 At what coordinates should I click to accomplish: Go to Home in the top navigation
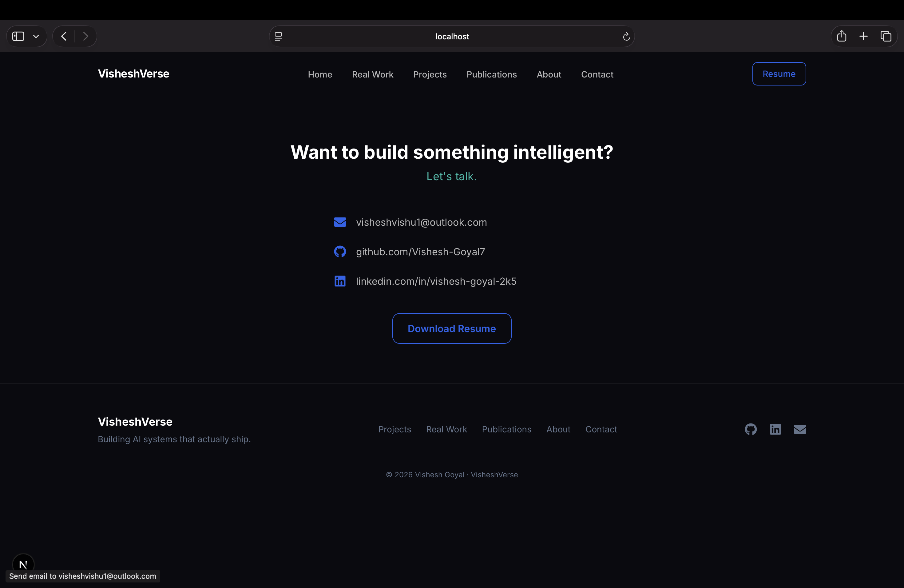(320, 74)
